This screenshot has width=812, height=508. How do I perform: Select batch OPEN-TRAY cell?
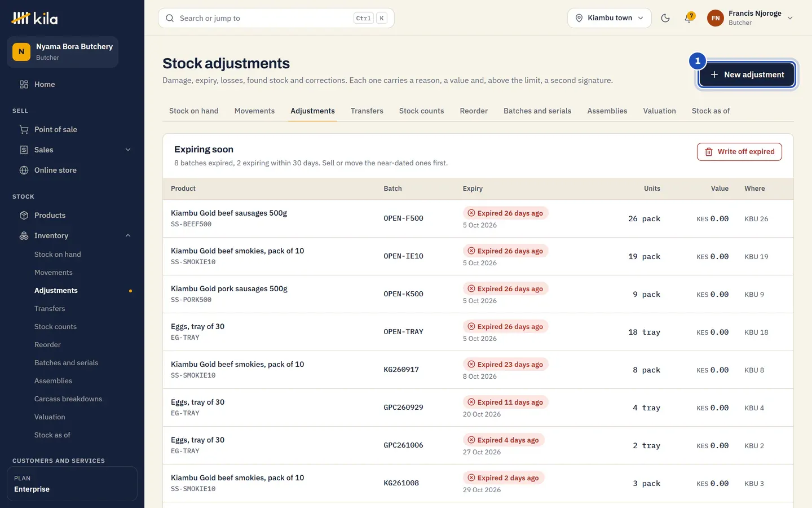[x=403, y=332]
